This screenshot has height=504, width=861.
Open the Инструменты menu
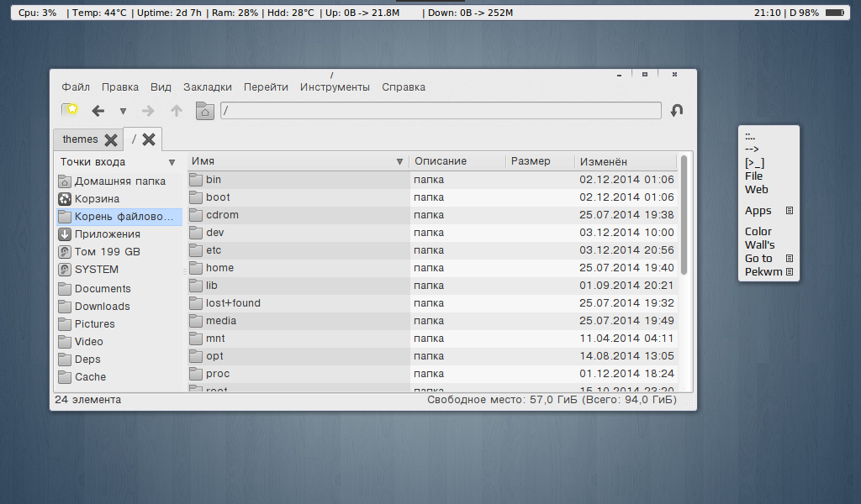335,87
